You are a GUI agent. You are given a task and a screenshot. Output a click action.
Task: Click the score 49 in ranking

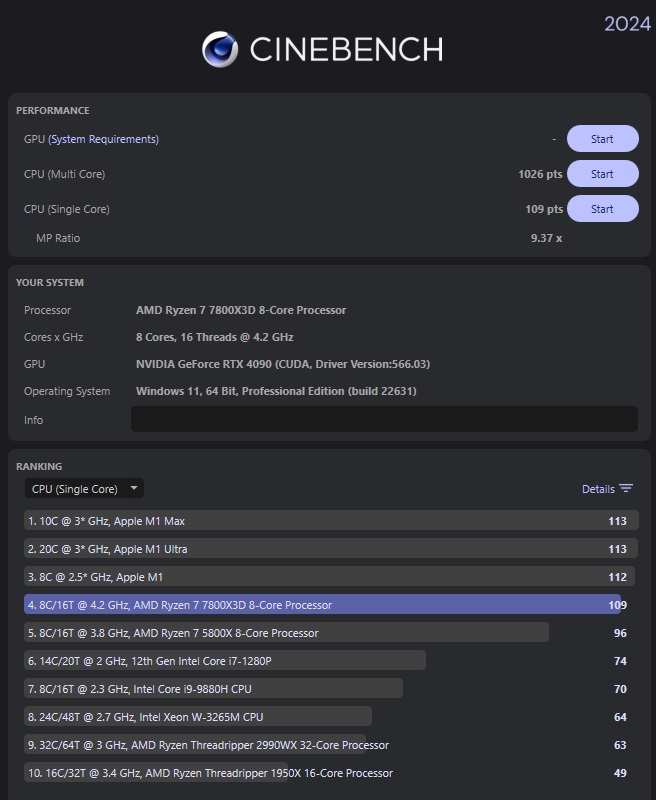tap(620, 773)
